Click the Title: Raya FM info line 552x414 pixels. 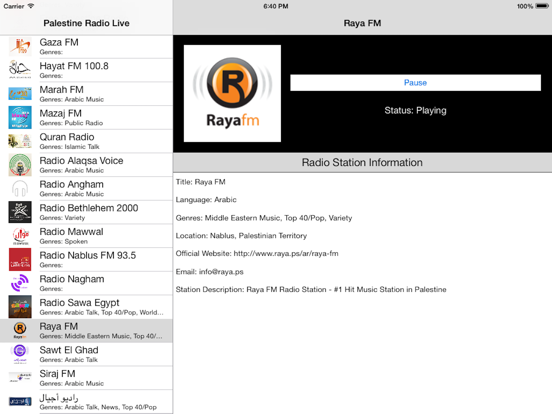point(200,182)
